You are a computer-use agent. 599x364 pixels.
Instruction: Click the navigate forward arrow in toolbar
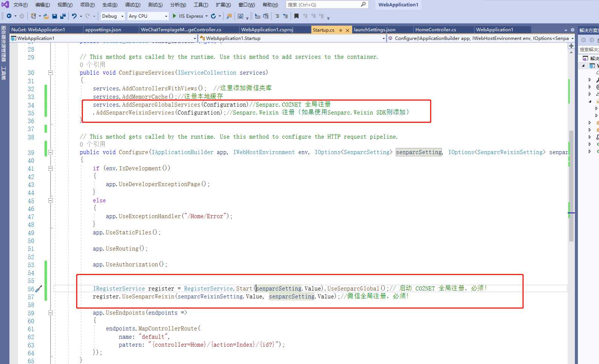tap(22, 16)
